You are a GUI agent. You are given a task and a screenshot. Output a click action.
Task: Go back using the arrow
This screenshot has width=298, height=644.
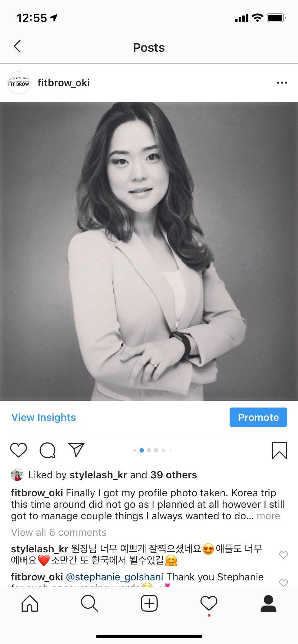[17, 46]
